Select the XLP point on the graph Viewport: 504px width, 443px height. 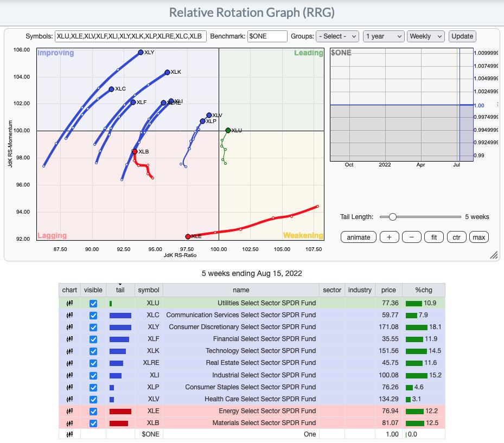tap(202, 121)
